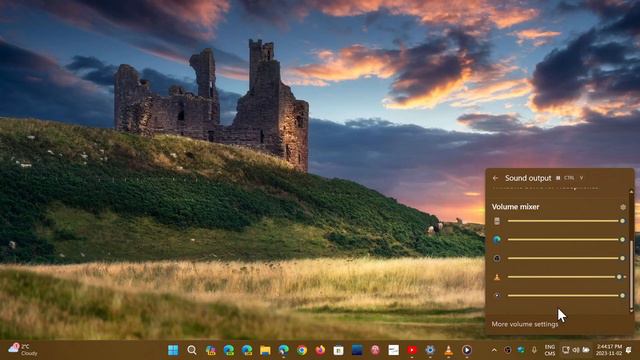Image resolution: width=640 pixels, height=360 pixels.
Task: Open the weather widget showing Cloudy
Action: click(x=23, y=350)
